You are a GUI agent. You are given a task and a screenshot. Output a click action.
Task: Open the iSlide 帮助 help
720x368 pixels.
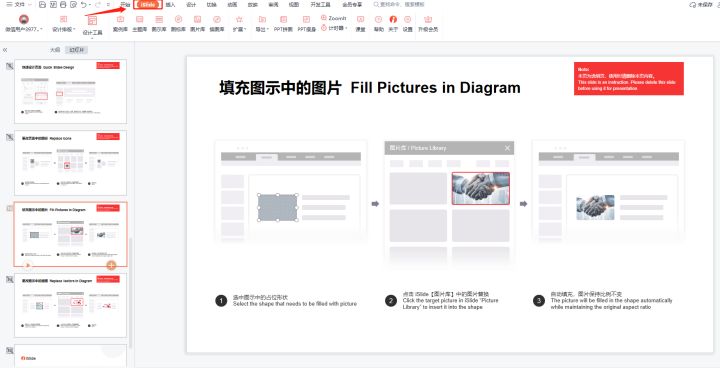coord(378,23)
